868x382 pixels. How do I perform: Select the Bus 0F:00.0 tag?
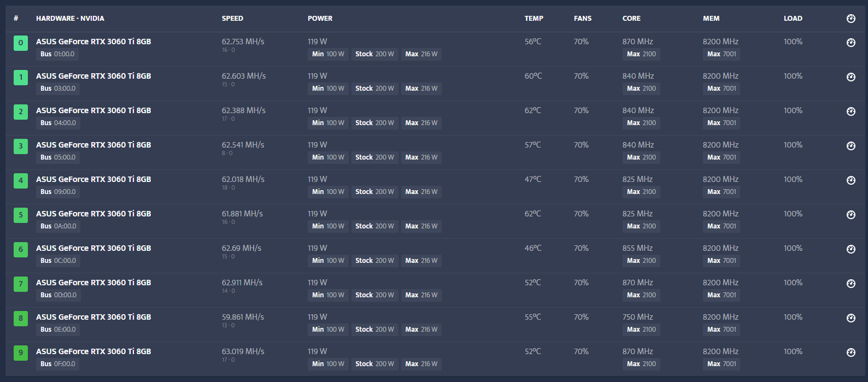pos(57,364)
